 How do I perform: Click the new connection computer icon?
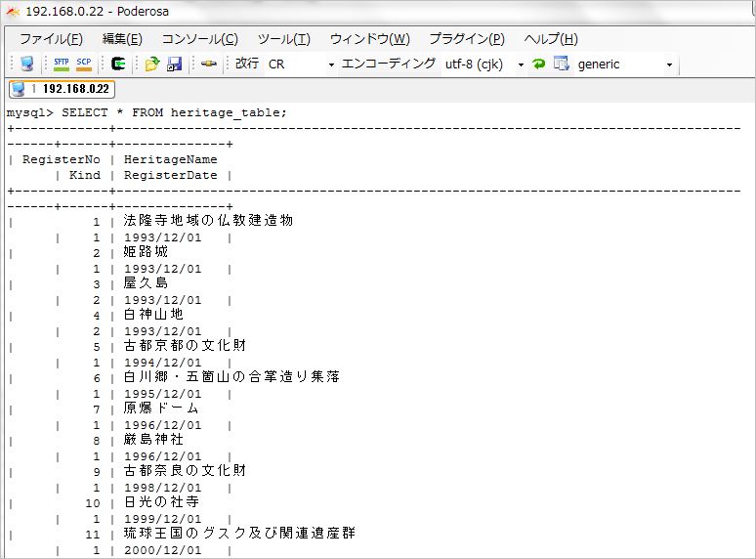point(27,64)
